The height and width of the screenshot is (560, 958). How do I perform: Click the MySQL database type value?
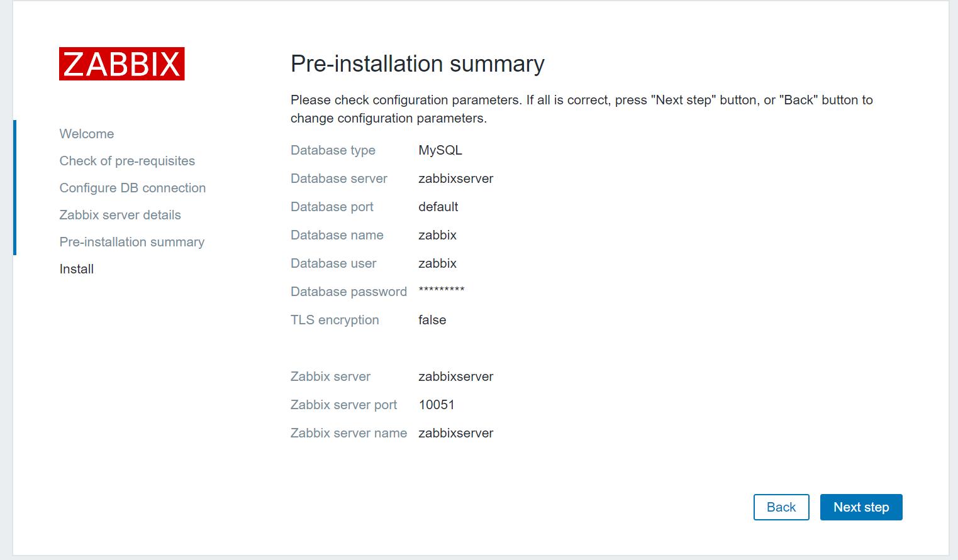click(440, 150)
